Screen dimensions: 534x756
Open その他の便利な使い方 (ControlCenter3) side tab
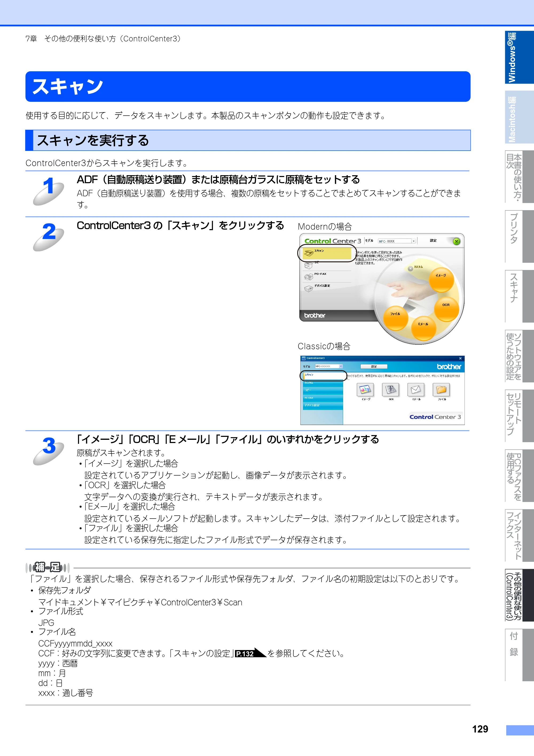click(x=519, y=595)
